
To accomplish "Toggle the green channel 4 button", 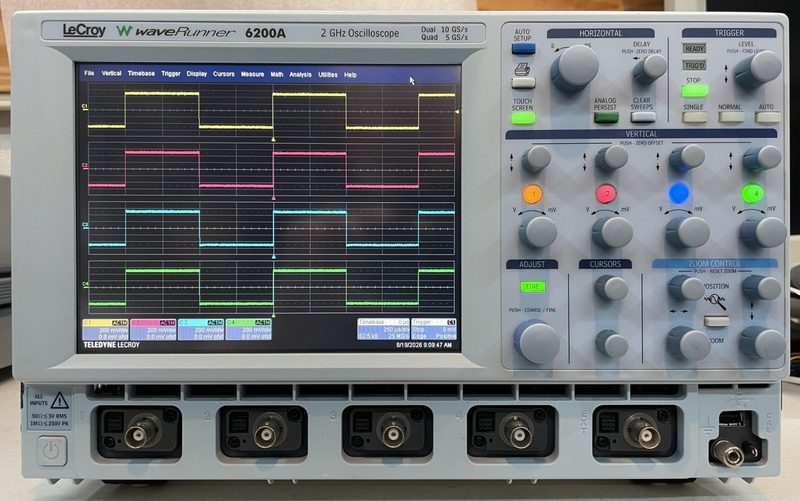I will click(752, 193).
